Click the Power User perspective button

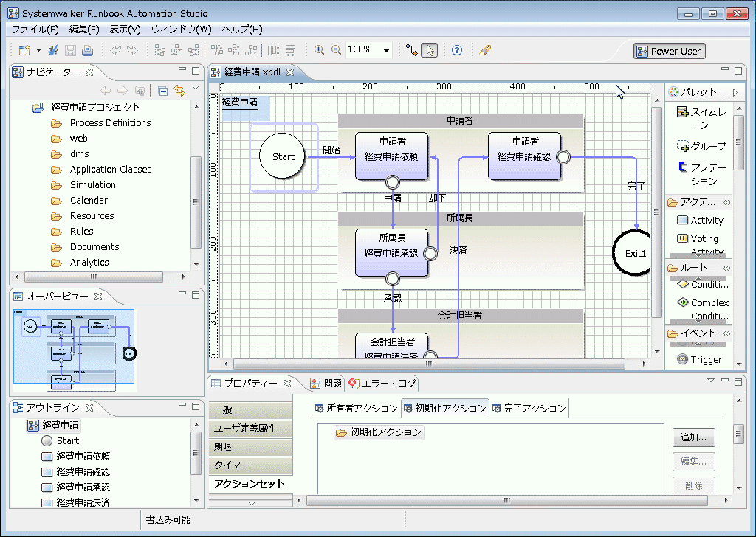(x=669, y=51)
